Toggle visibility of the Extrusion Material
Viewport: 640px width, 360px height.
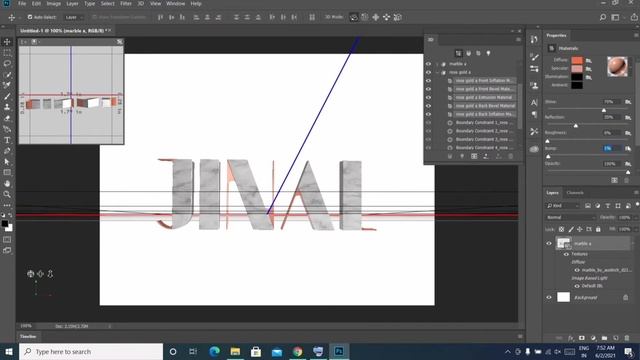point(428,98)
